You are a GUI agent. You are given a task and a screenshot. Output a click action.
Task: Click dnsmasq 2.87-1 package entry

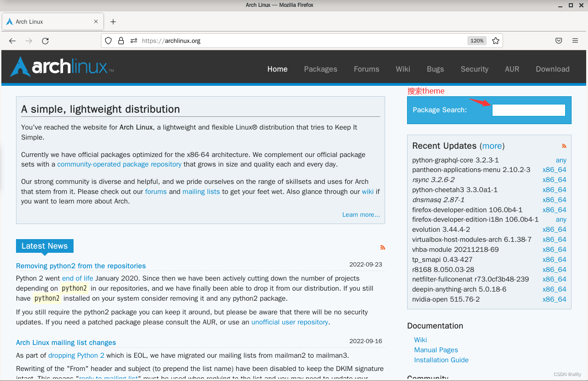tap(438, 200)
